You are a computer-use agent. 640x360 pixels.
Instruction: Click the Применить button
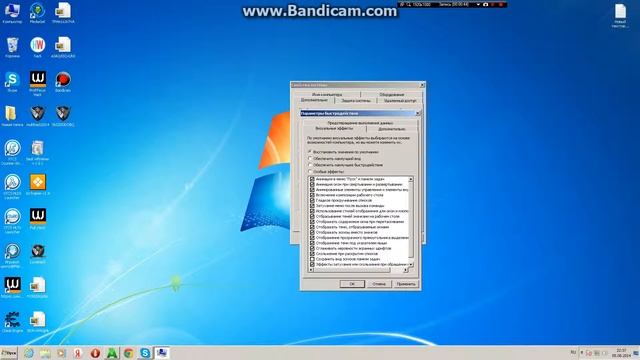(x=406, y=284)
